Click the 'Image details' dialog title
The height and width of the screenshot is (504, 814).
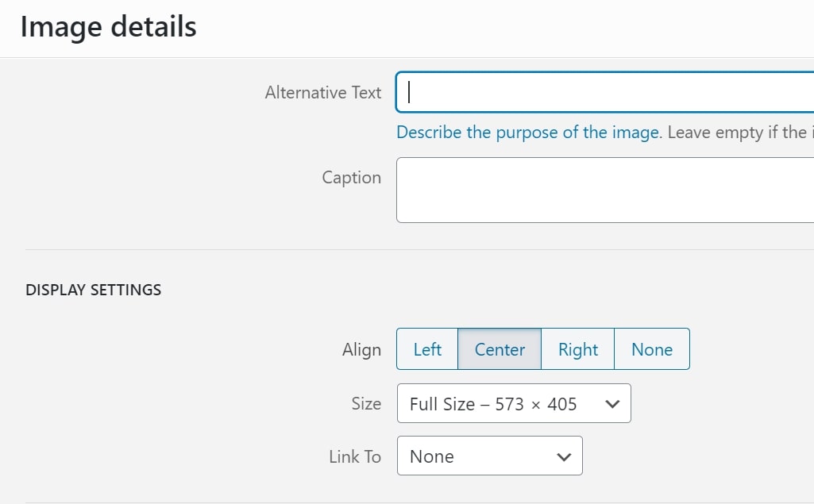pos(108,27)
